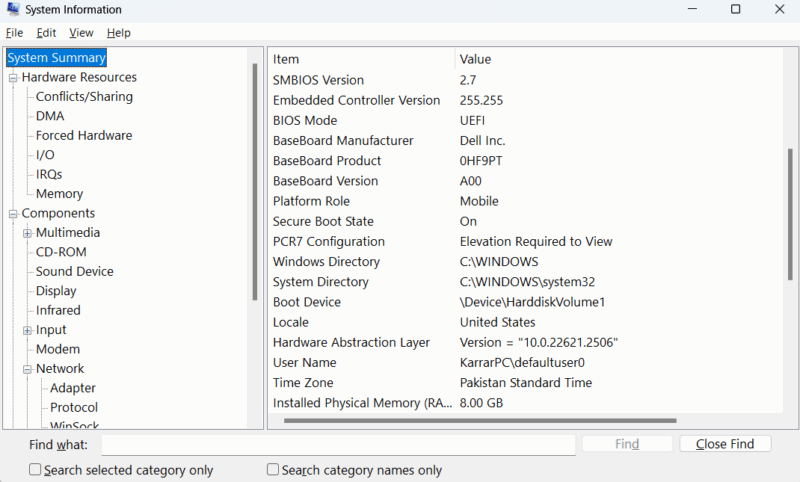This screenshot has width=800, height=482.
Task: Open the View menu
Action: tap(81, 33)
